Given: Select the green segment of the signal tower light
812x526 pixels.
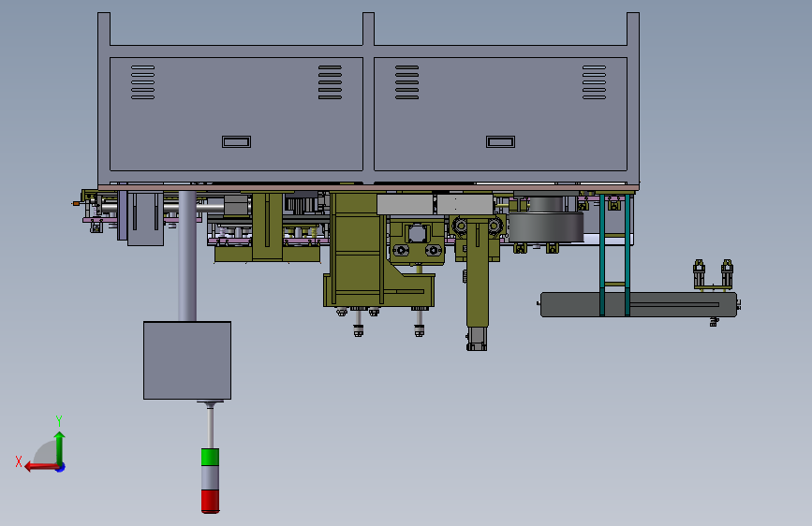Looking at the screenshot, I should tap(210, 457).
